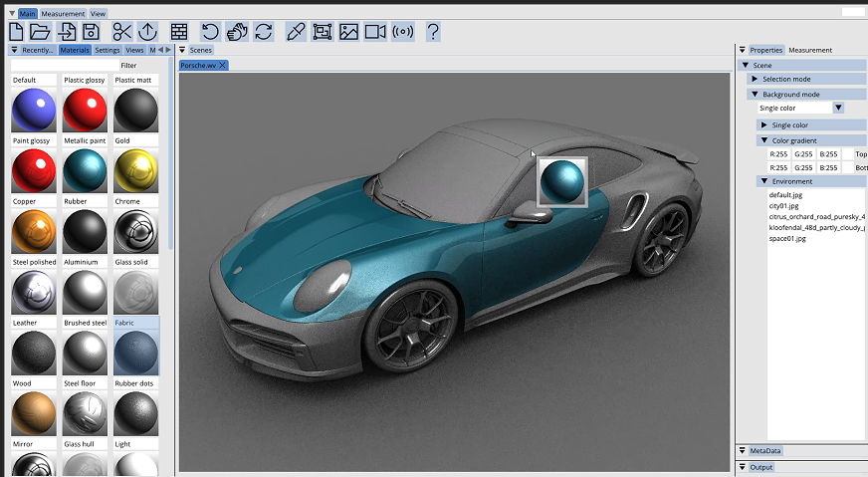Select the Metallic paint teal material

[x=85, y=171]
